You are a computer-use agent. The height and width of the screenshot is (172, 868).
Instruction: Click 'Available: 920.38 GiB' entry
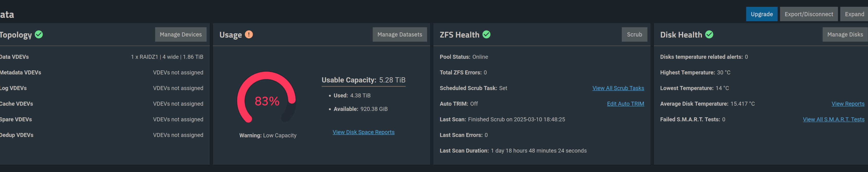360,109
